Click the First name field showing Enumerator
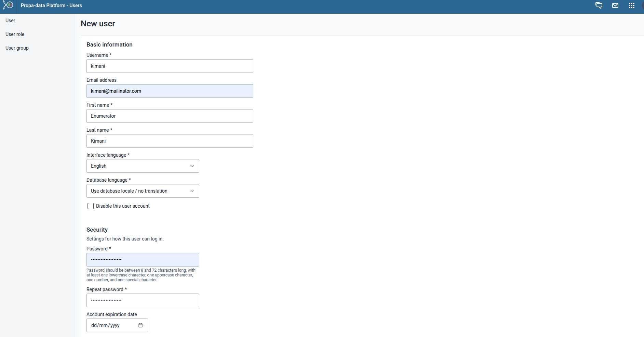 click(170, 116)
